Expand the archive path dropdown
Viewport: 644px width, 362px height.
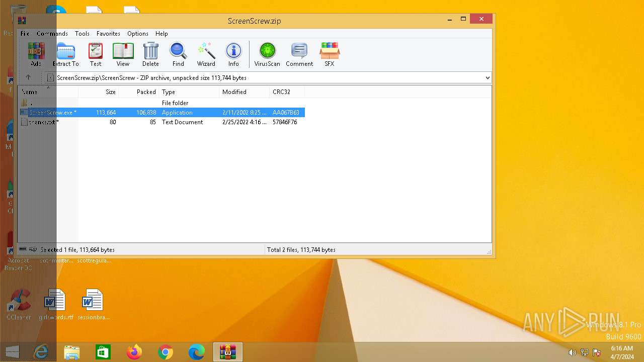[487, 78]
